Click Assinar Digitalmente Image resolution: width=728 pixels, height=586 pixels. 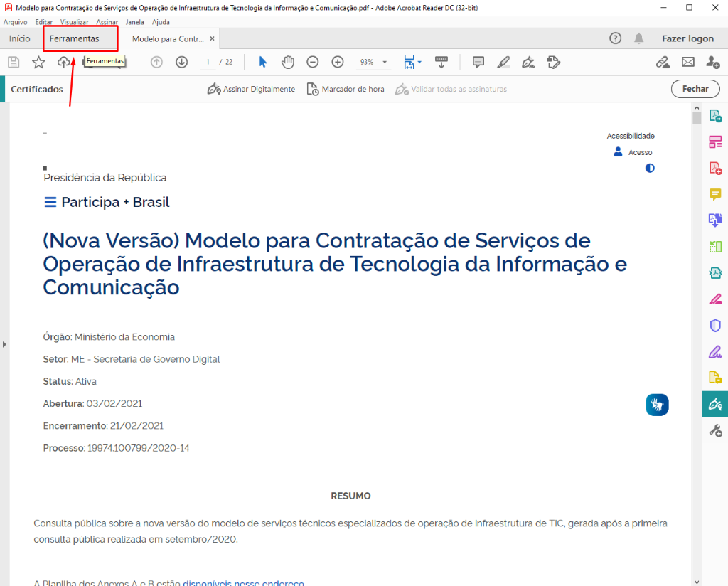click(x=251, y=89)
